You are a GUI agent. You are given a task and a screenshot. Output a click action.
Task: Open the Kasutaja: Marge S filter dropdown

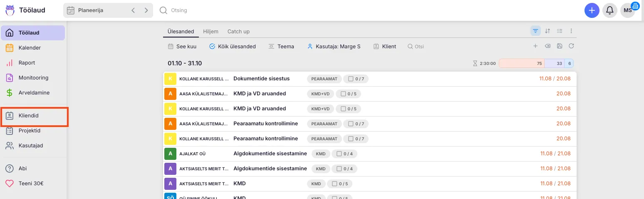coord(334,47)
